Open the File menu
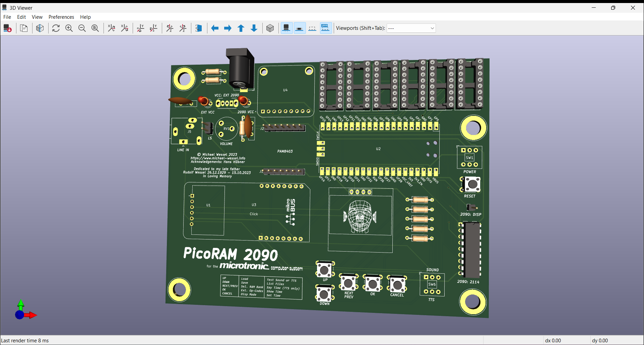Image resolution: width=644 pixels, height=345 pixels. click(7, 17)
